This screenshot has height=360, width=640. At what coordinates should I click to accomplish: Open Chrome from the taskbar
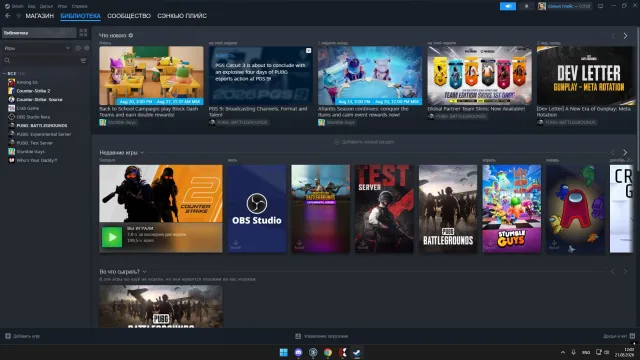point(328,352)
